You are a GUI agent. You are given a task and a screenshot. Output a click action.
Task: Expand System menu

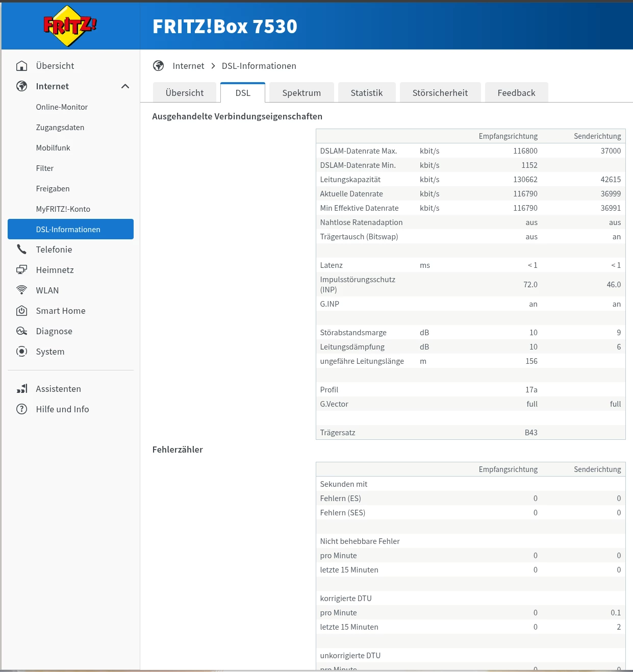pos(50,352)
